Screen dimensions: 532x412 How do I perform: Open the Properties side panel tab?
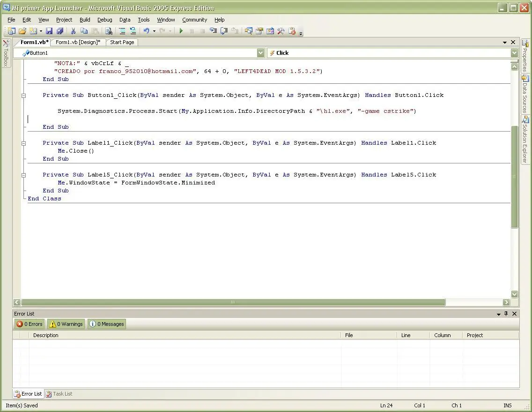coord(525,56)
